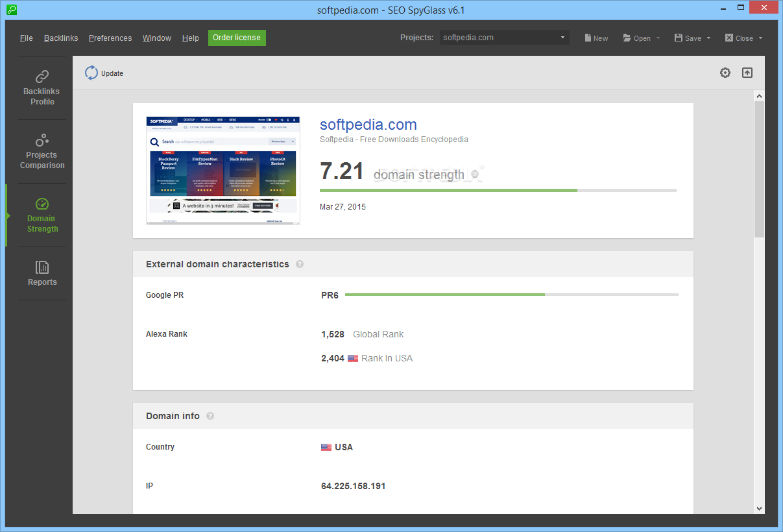Expand the Projects dropdown showing softpedia.com
The image size is (783, 532).
504,38
